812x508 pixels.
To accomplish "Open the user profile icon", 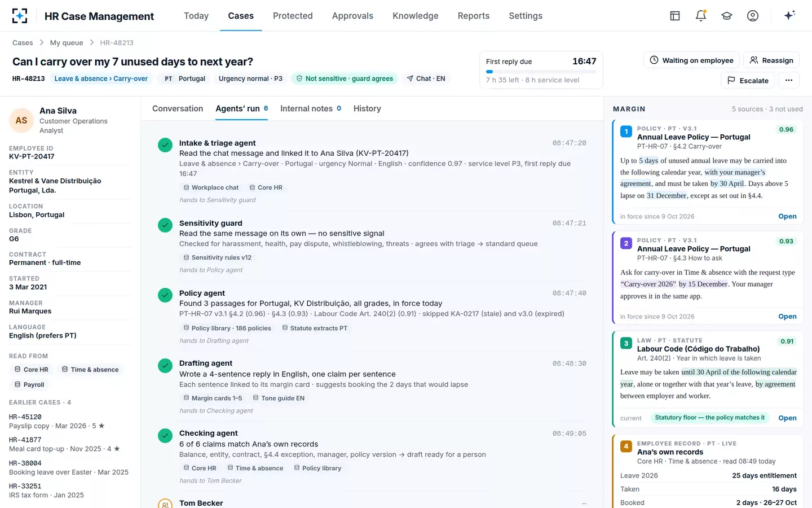I will coord(753,16).
